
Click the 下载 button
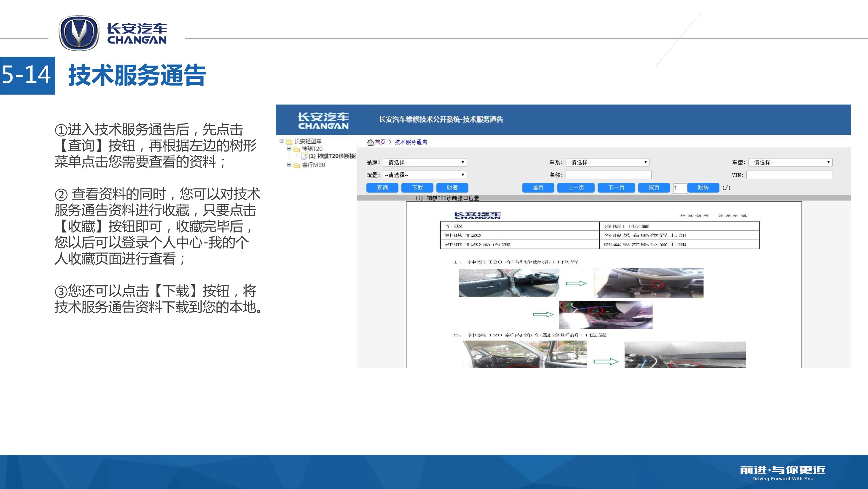[x=417, y=188]
